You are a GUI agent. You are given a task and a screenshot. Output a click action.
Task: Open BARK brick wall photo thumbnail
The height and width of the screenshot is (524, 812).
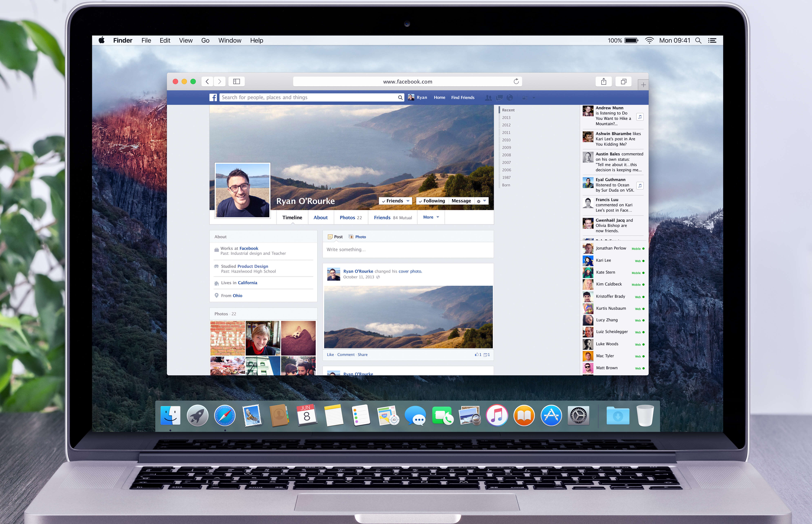click(228, 338)
